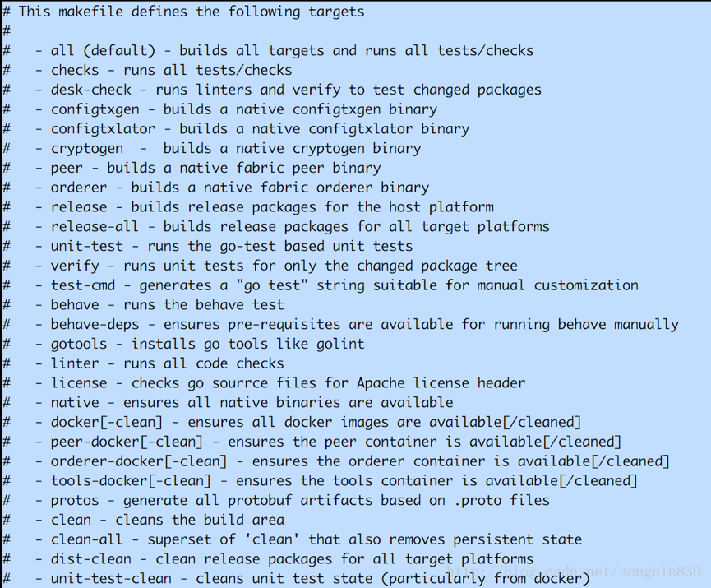Click the 'gotools' target comment line
Viewport: 711px width, 588px height.
pyautogui.click(x=207, y=344)
